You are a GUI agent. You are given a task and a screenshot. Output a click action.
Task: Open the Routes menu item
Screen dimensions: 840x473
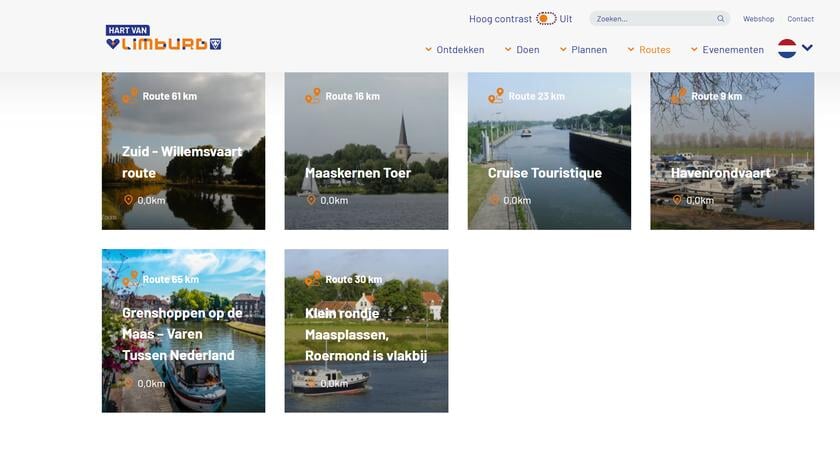tap(648, 50)
